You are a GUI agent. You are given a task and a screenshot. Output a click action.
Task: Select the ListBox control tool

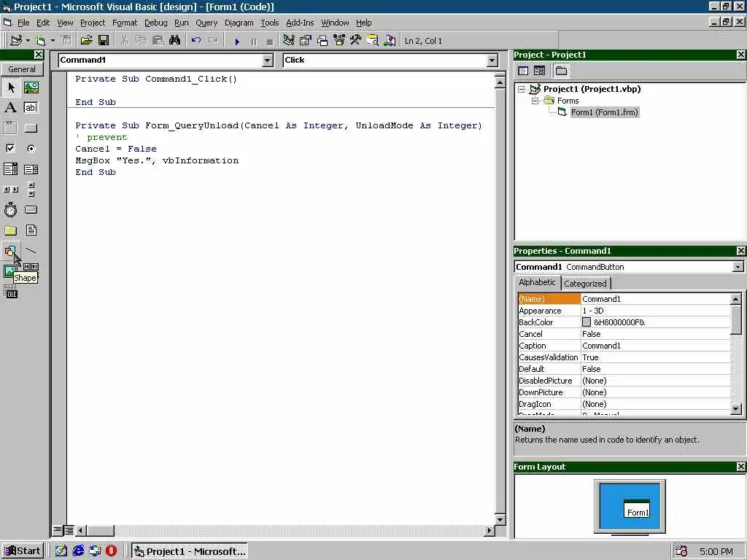pos(31,169)
